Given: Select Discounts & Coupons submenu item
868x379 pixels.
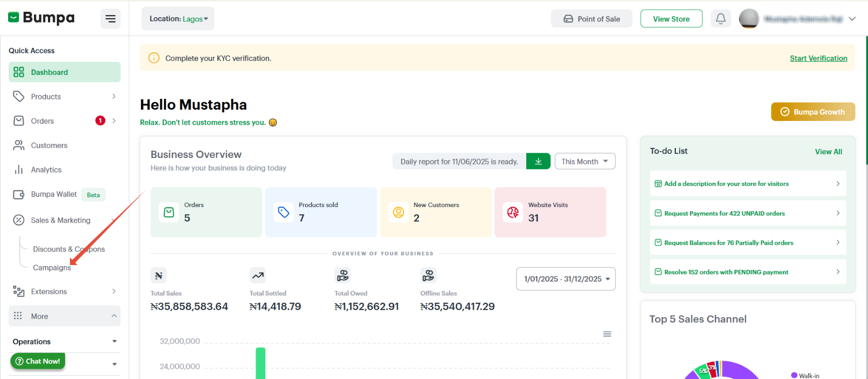Looking at the screenshot, I should 69,249.
